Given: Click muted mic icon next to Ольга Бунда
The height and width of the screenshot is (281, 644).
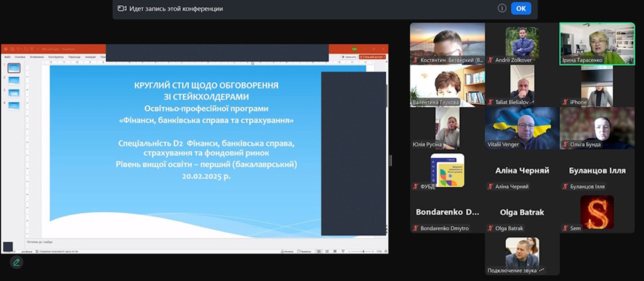Looking at the screenshot, I should (565, 145).
